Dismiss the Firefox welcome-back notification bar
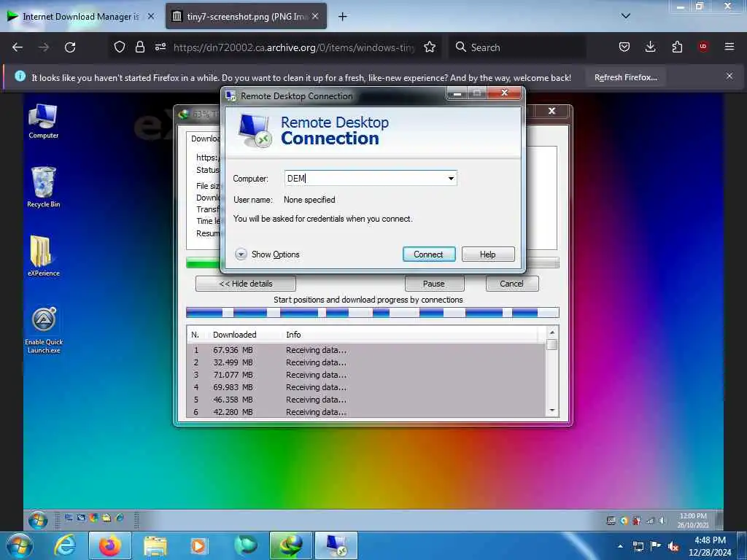 click(x=729, y=76)
